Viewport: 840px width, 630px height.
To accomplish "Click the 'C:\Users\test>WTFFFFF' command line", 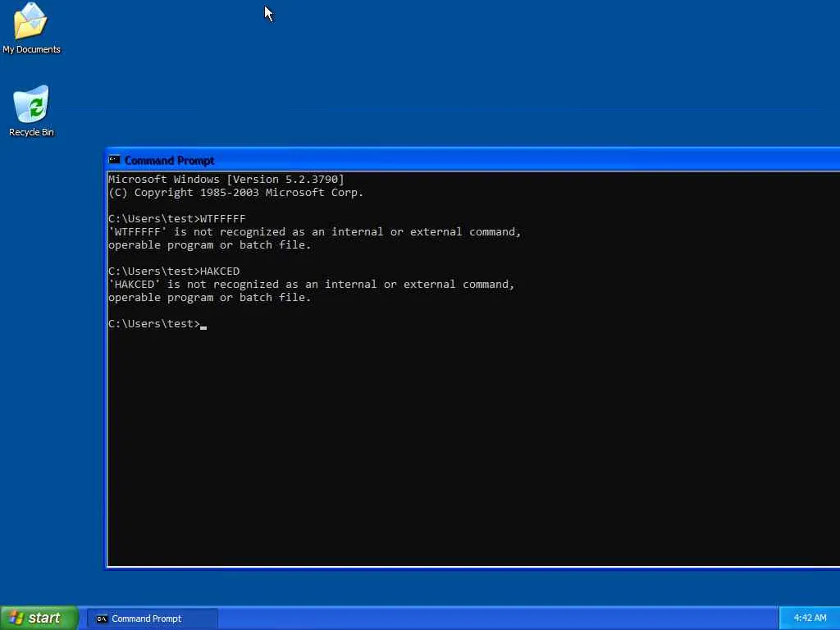I will coord(177,218).
